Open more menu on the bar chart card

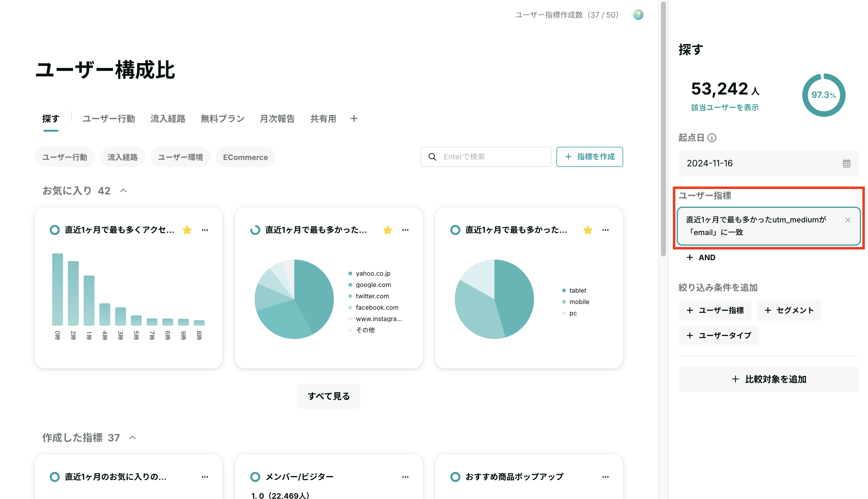coord(205,230)
